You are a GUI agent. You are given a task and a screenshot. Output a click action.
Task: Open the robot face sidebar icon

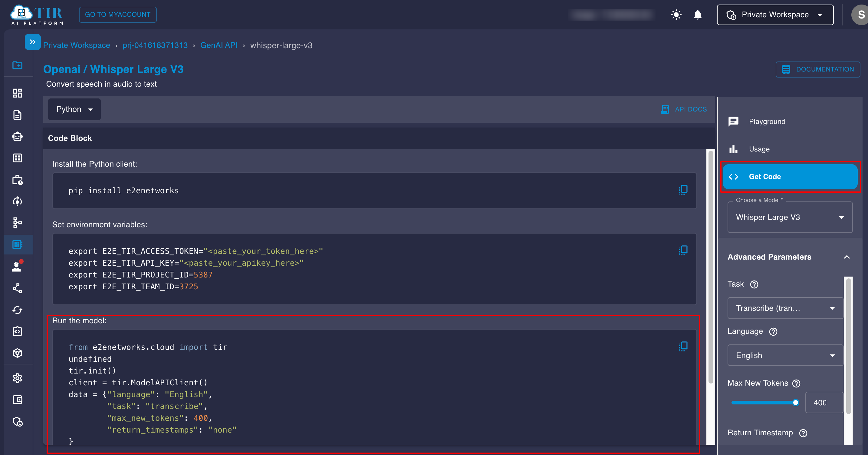(17, 137)
